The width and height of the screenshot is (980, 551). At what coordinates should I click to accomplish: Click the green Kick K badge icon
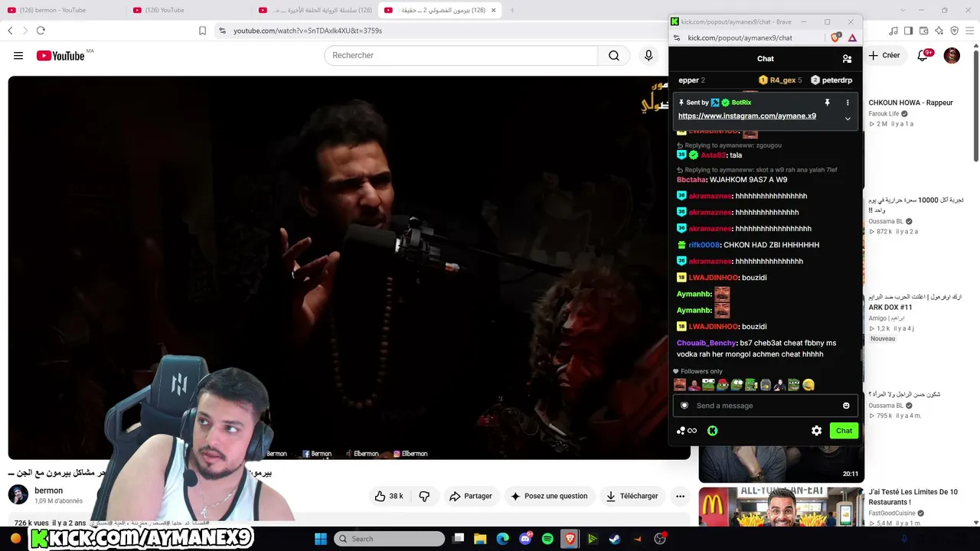(x=712, y=431)
